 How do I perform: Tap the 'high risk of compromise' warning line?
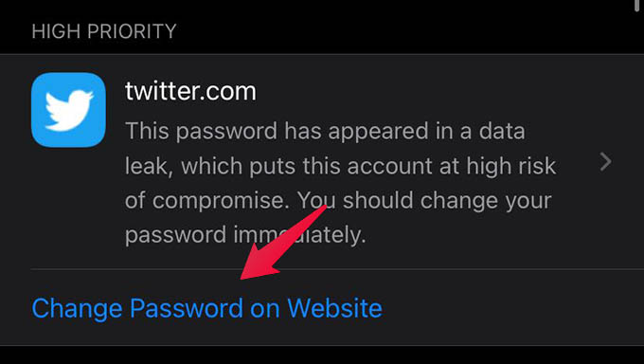(341, 166)
